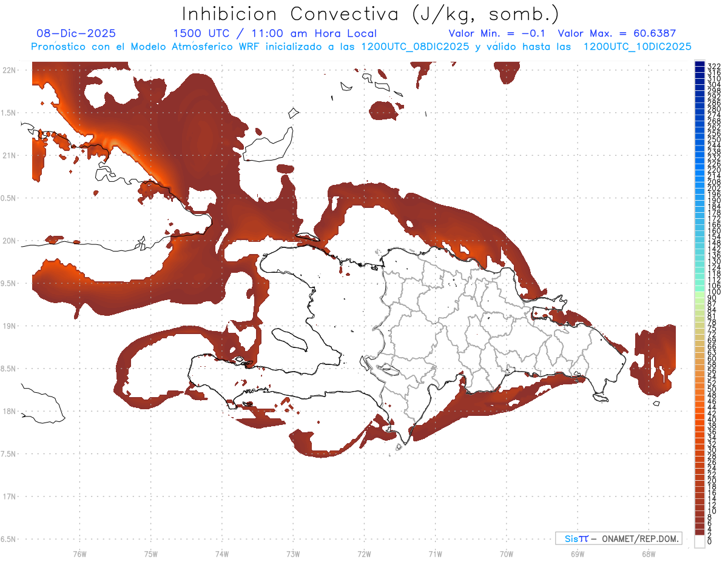Click the '8.5N' latitude label
The image size is (728, 562).
pos(9,369)
